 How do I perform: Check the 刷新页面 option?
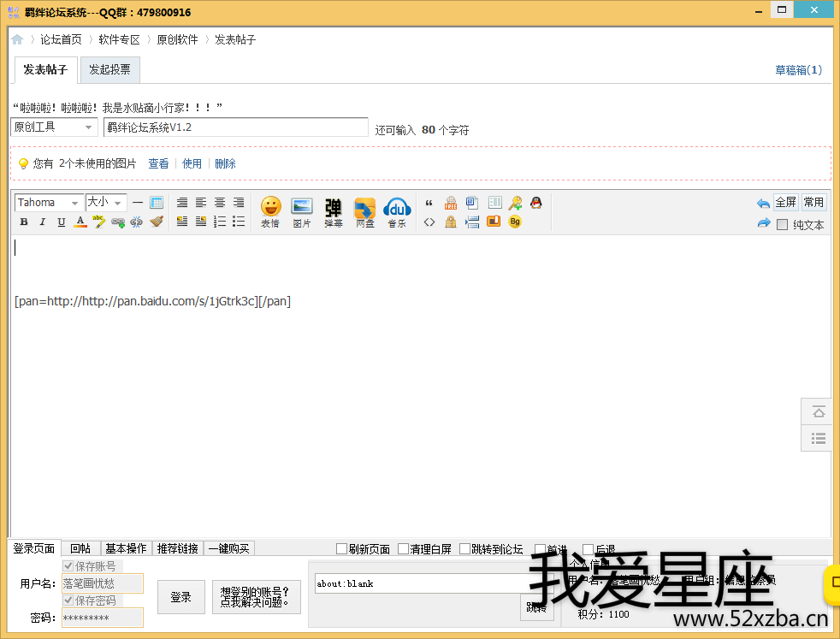point(342,549)
